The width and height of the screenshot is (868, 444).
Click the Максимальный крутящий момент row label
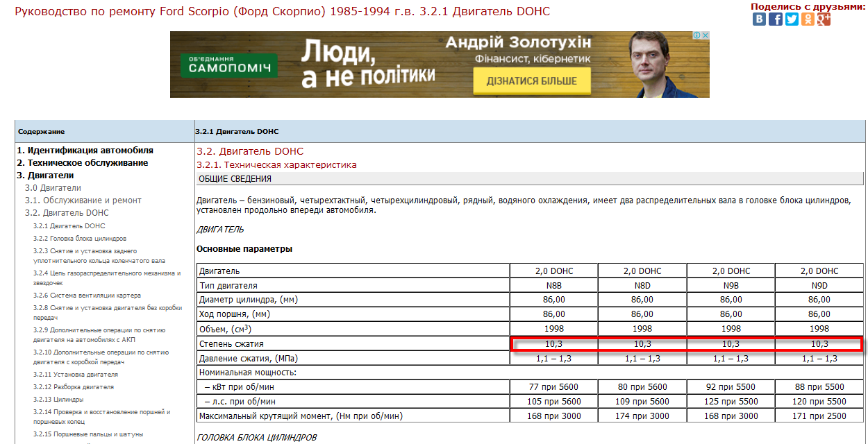[x=301, y=416]
